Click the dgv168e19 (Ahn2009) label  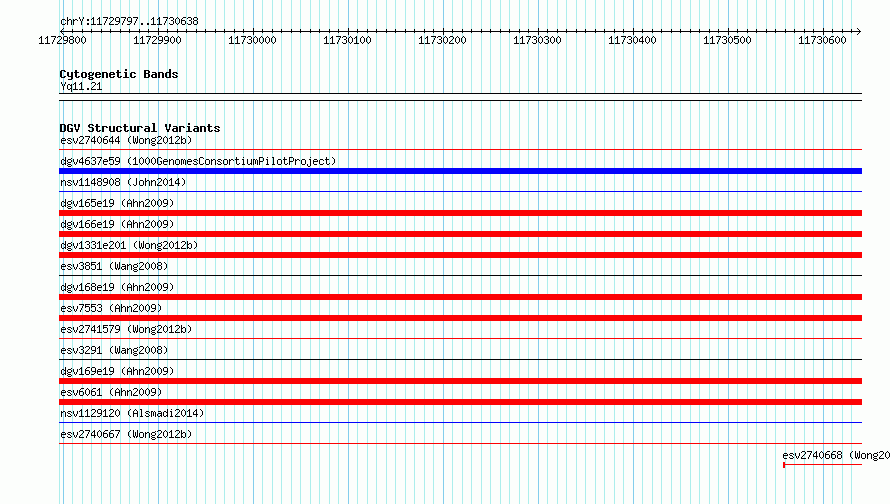[x=117, y=287]
